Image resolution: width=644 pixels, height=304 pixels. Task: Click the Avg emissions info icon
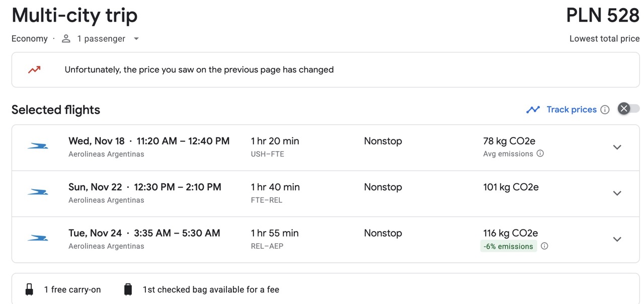click(540, 154)
